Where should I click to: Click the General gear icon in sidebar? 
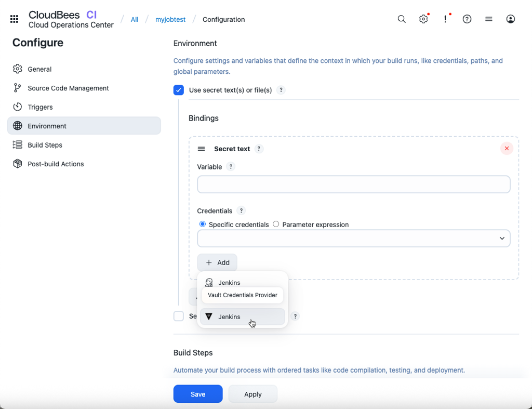click(x=17, y=69)
